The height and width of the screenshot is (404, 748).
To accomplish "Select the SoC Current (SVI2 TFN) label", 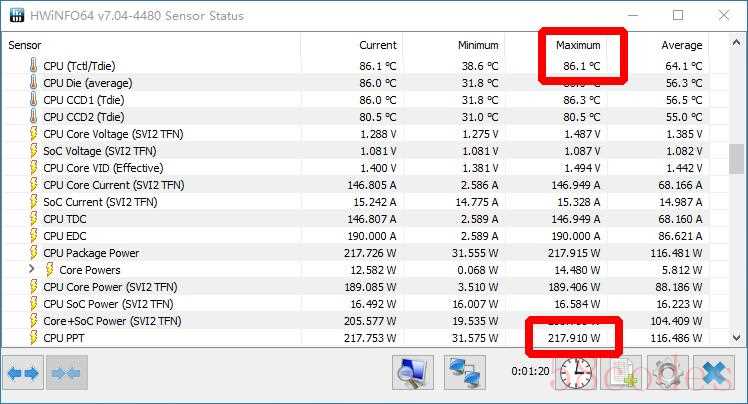I will (x=100, y=202).
